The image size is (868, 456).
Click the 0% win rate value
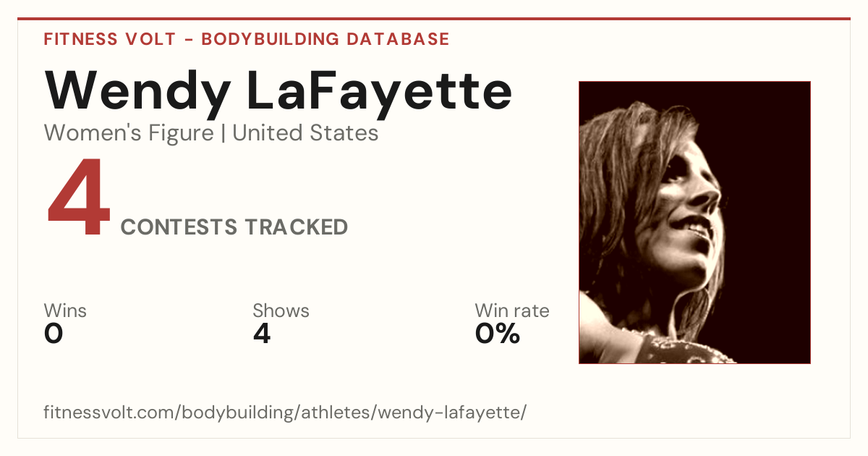[498, 334]
